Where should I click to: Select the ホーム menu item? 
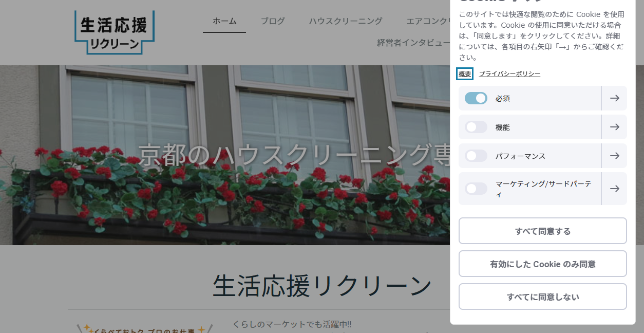point(224,22)
